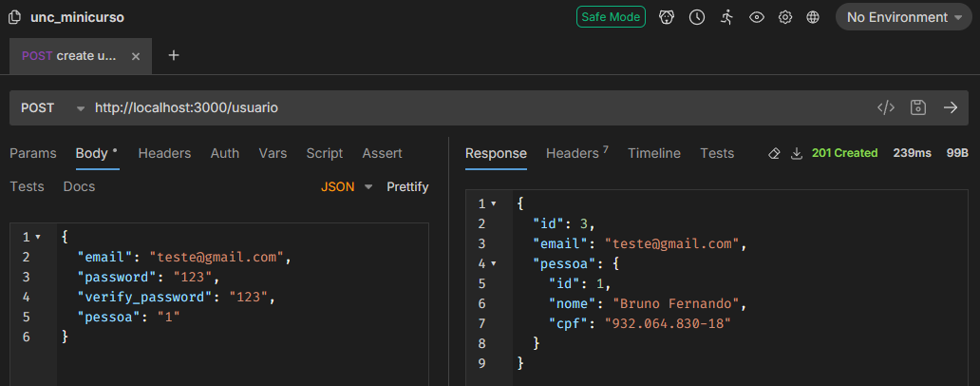Open Generate Code via the </> icon

tap(885, 108)
